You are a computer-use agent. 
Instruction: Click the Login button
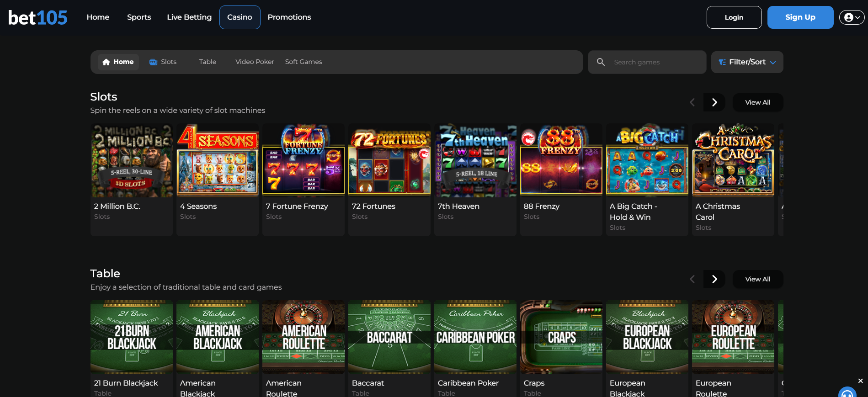[x=734, y=17]
